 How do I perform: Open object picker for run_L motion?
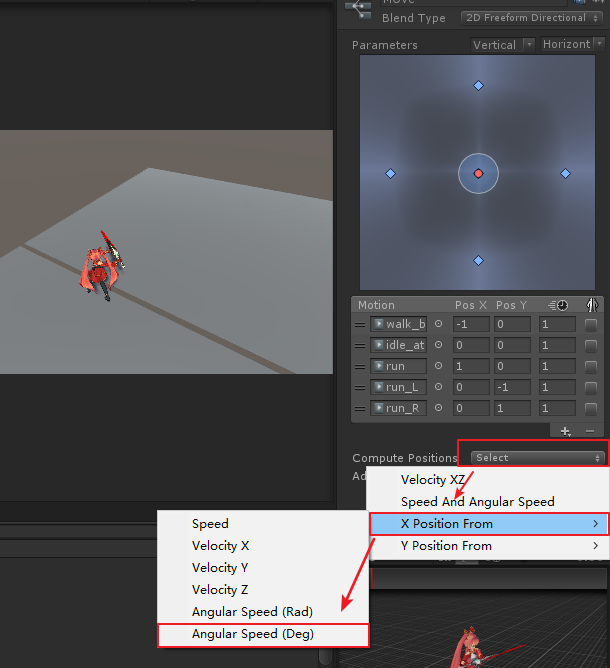click(438, 386)
